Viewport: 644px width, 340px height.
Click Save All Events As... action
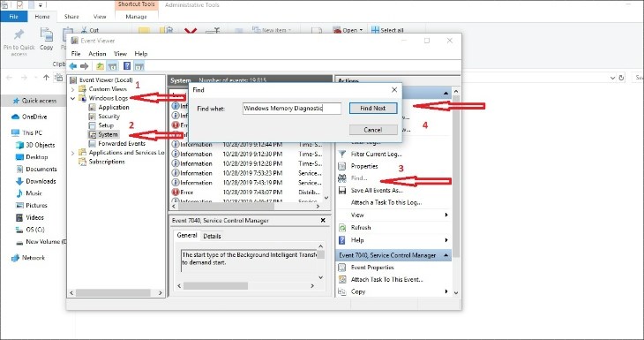[x=377, y=191]
